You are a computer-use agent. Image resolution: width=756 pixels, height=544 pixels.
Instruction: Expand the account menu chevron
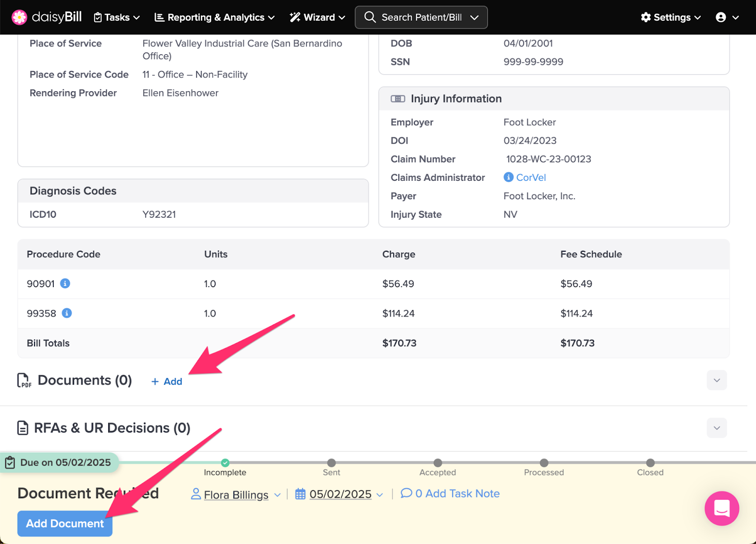tap(736, 17)
